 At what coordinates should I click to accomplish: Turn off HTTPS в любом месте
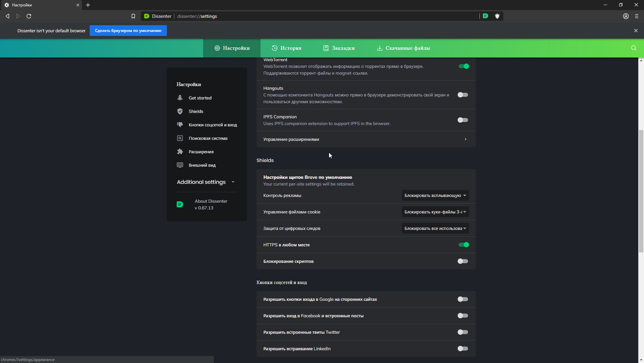coord(464,245)
